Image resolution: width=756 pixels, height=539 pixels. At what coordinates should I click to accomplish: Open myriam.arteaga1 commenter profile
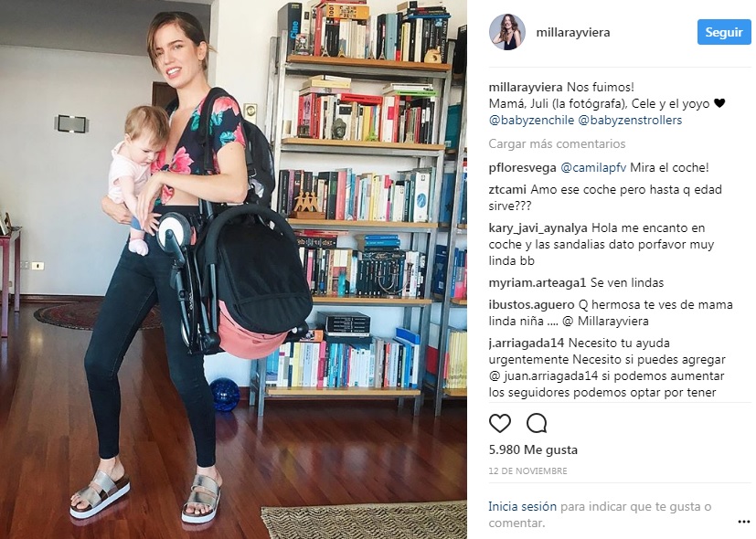(538, 282)
